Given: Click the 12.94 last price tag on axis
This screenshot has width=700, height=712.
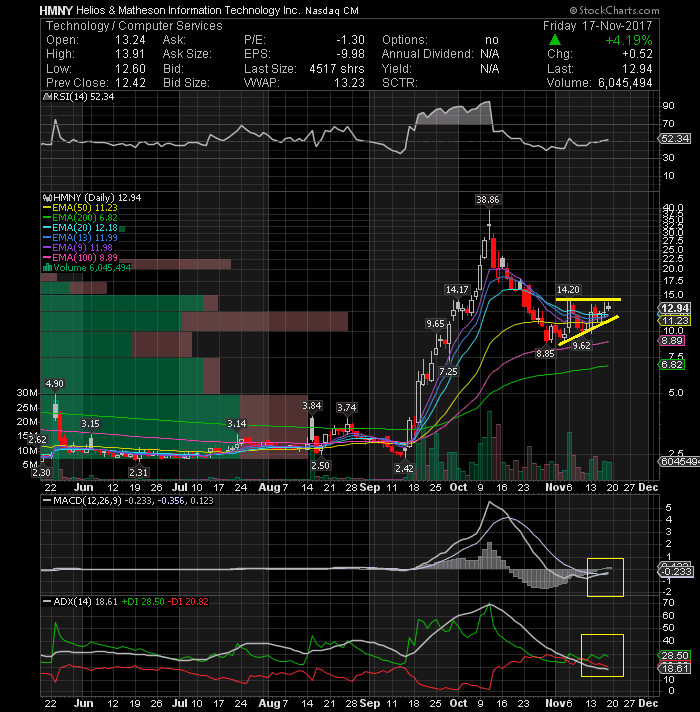Looking at the screenshot, I should click(x=675, y=308).
